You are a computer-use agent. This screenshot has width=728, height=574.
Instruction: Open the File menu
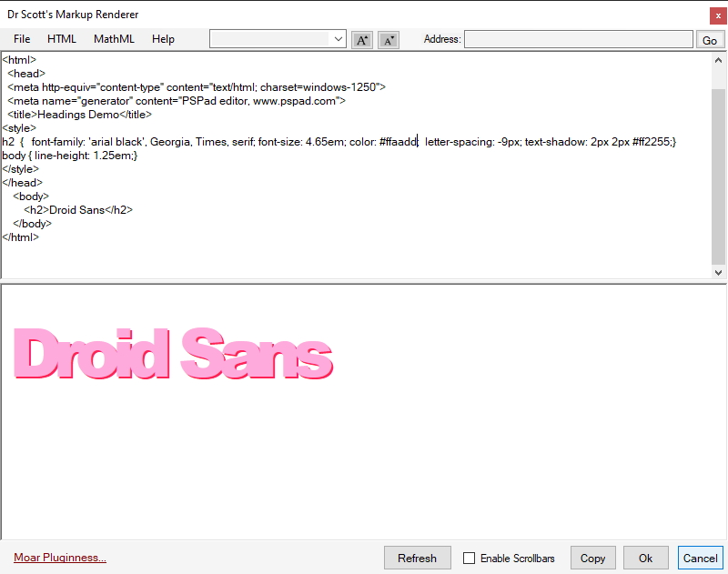[22, 39]
